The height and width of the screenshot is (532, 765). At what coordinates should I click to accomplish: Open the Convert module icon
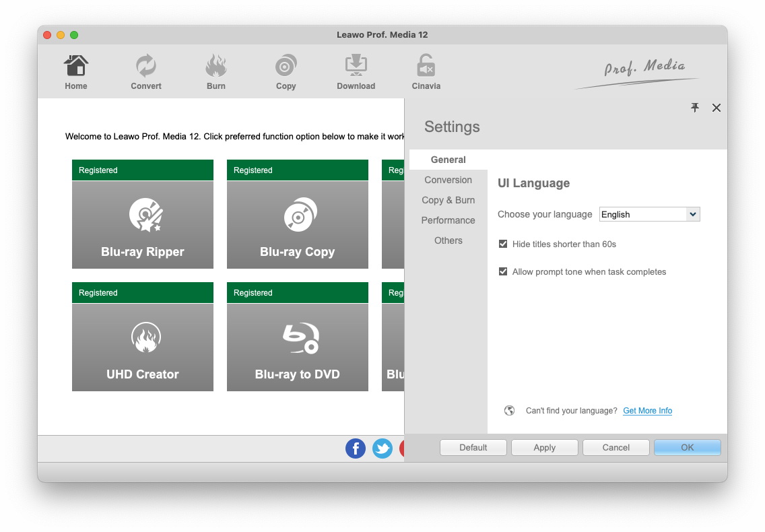(146, 67)
